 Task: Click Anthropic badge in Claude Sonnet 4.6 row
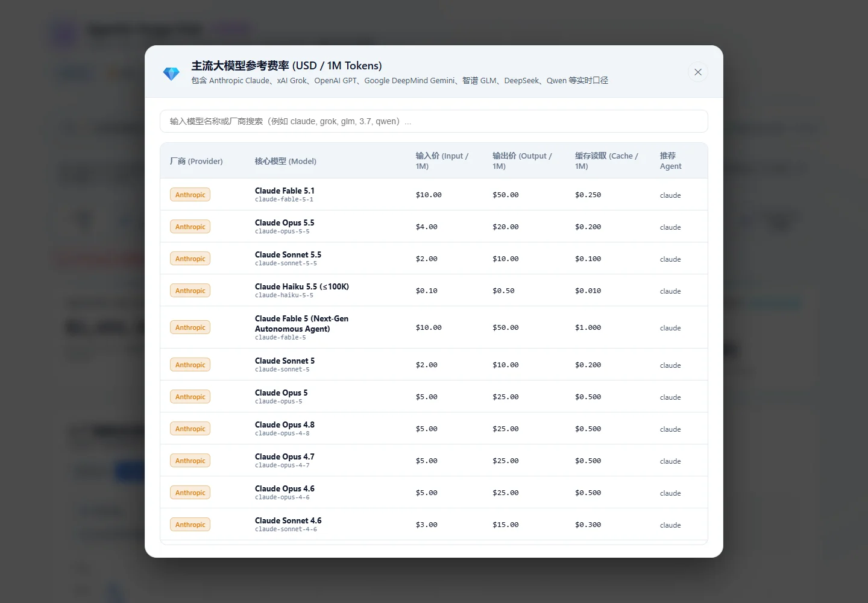(x=190, y=525)
